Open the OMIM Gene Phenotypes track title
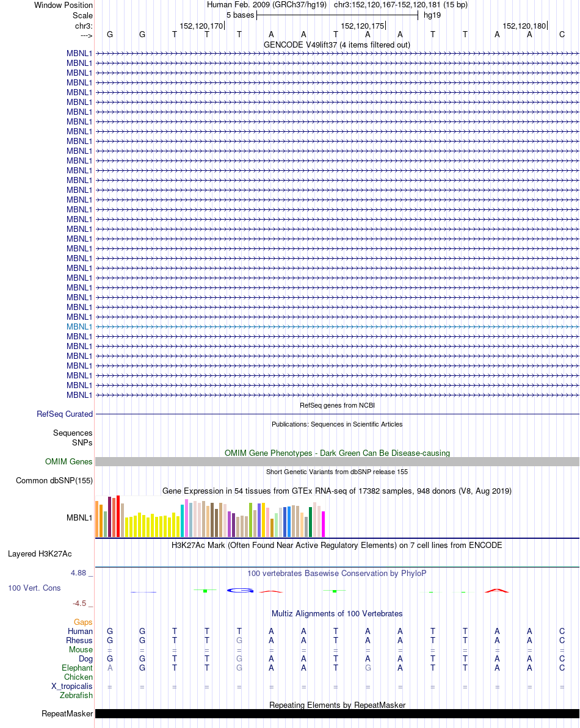Image resolution: width=580 pixels, height=728 pixels. (337, 453)
